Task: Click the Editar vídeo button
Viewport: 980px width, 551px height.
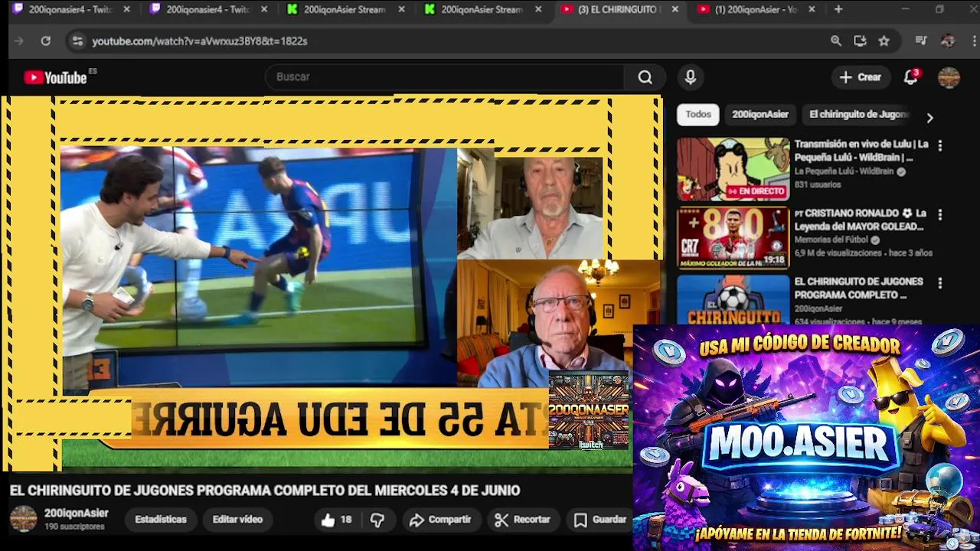Action: [237, 520]
